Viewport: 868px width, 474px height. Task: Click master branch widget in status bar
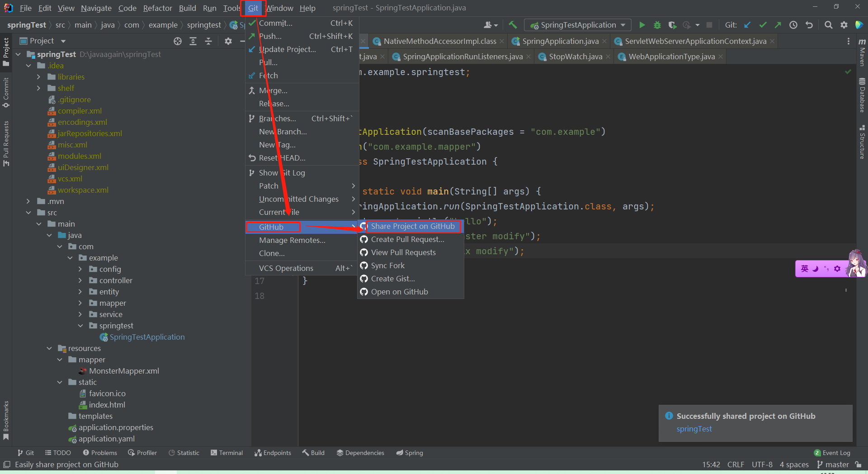pos(833,465)
